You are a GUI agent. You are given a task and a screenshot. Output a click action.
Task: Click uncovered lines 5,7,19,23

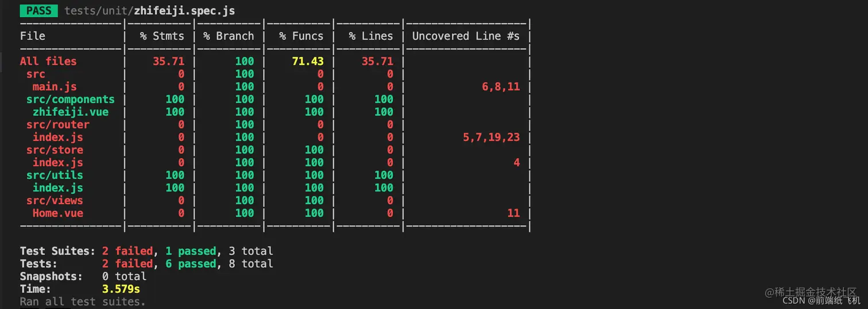tap(491, 137)
